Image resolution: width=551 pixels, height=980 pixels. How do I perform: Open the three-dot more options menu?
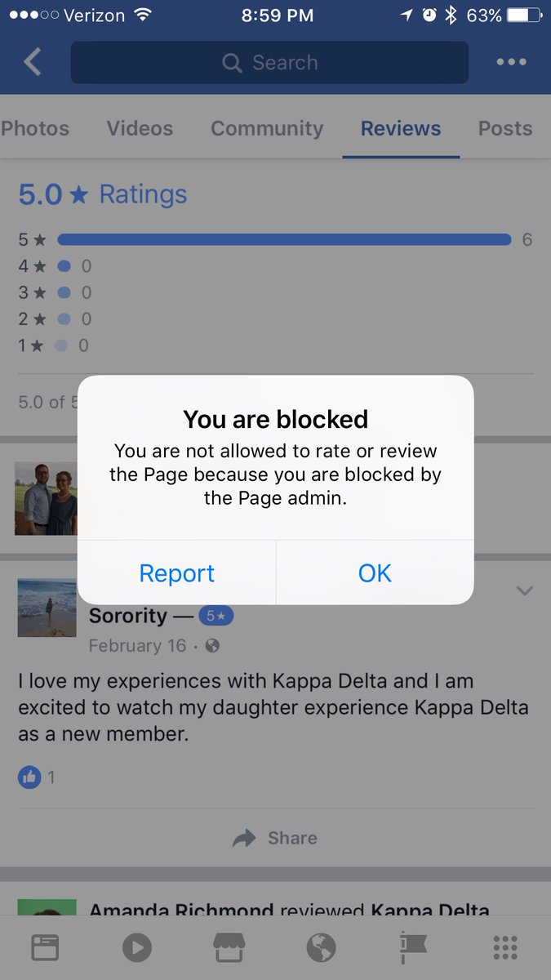(511, 62)
